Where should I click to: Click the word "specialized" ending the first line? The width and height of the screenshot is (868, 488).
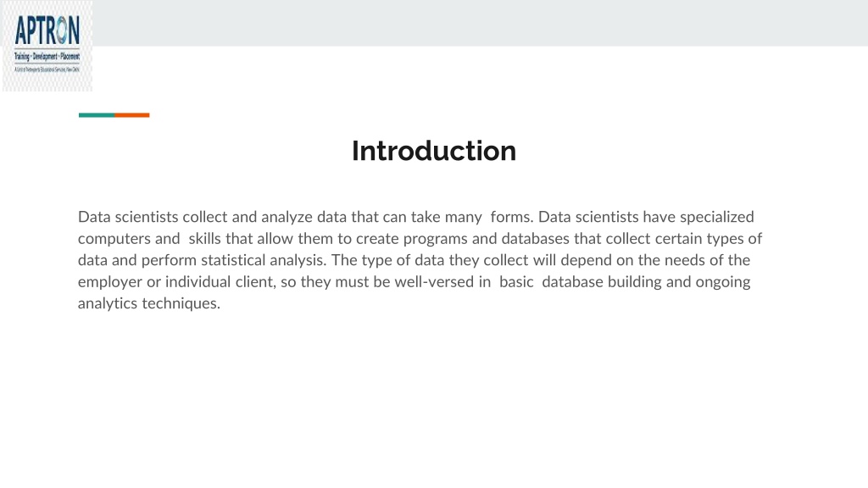[x=717, y=218]
